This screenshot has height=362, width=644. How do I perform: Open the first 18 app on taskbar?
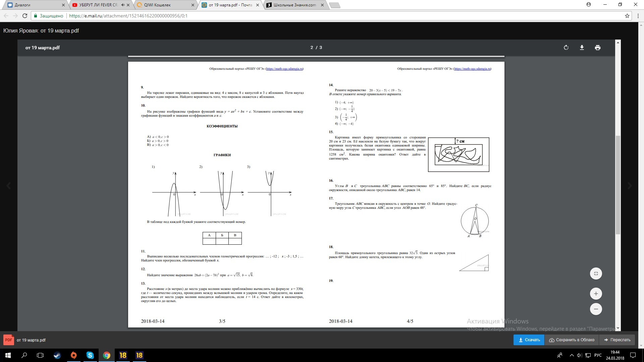click(123, 355)
